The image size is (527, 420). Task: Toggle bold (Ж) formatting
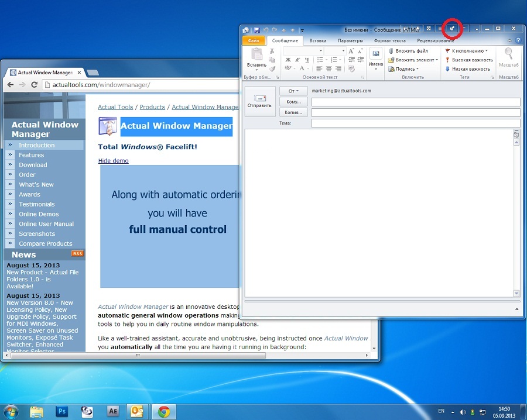(288, 60)
